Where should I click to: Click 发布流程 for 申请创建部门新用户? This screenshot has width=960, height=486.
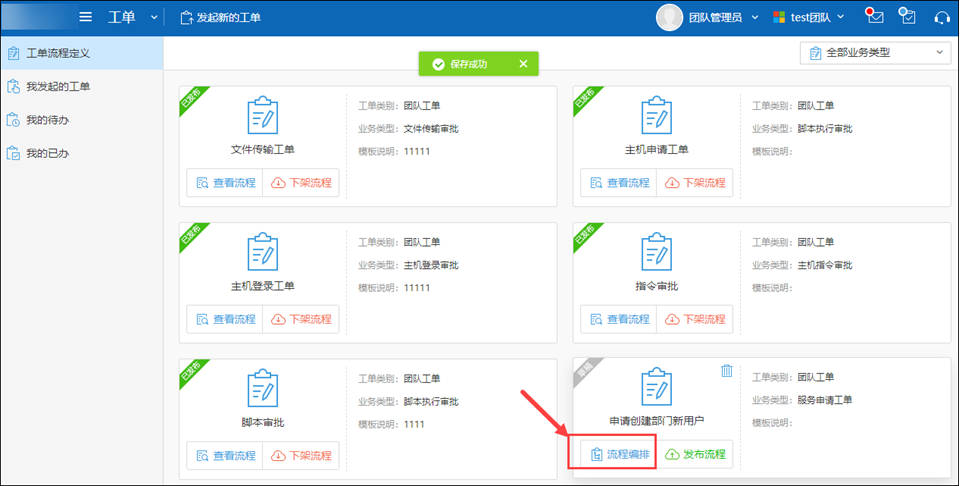click(695, 455)
